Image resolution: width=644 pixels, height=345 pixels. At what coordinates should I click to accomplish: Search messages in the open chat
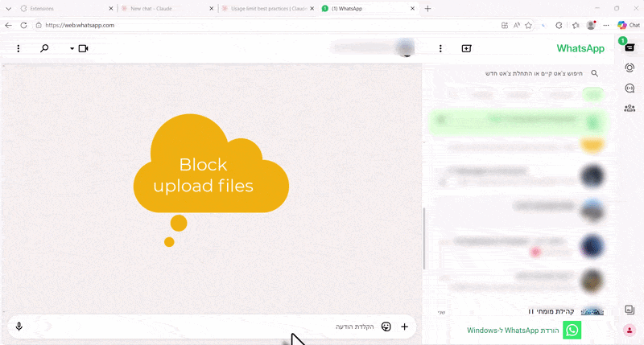click(x=44, y=48)
